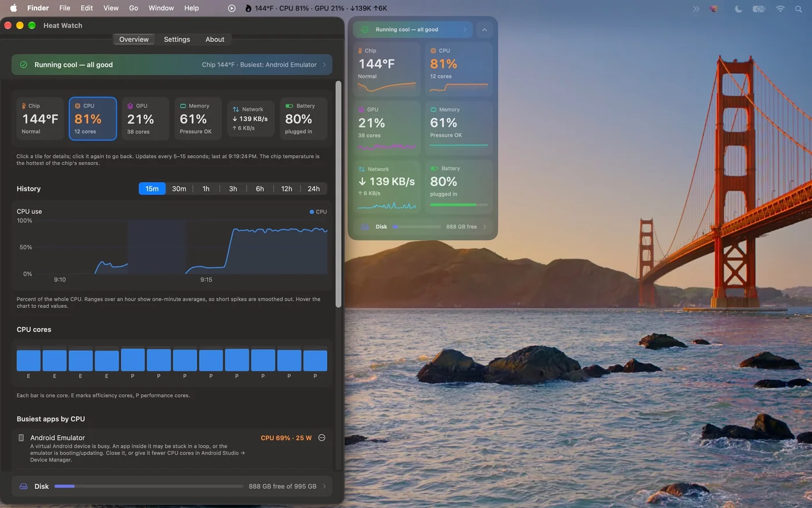The image size is (812, 508).
Task: Click the more options ellipsis for Android Emulator
Action: 322,438
